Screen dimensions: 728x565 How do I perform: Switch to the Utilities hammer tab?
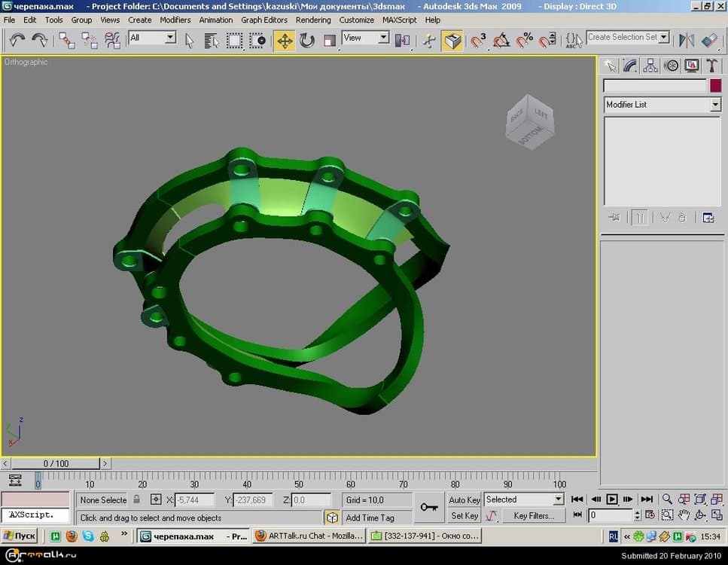[711, 66]
